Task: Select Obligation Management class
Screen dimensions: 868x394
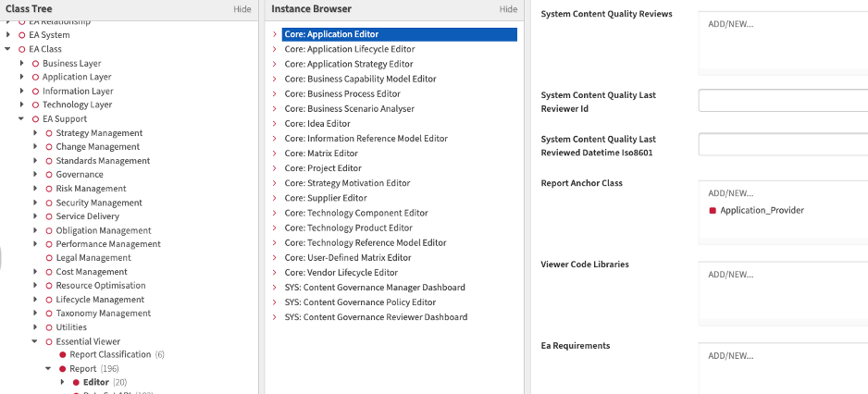Action: (104, 230)
